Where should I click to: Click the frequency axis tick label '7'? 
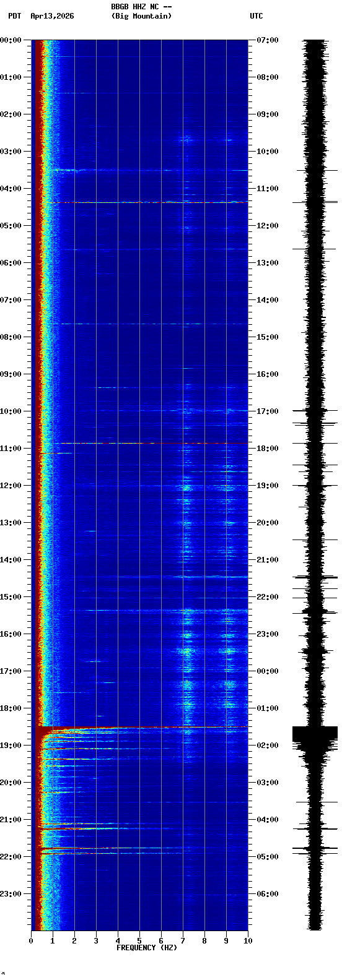click(x=183, y=941)
